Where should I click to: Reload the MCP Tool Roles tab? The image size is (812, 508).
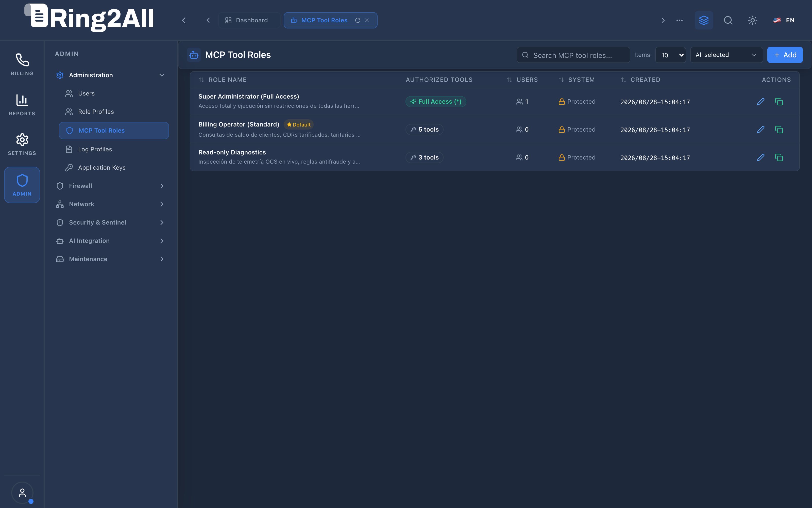(x=358, y=20)
